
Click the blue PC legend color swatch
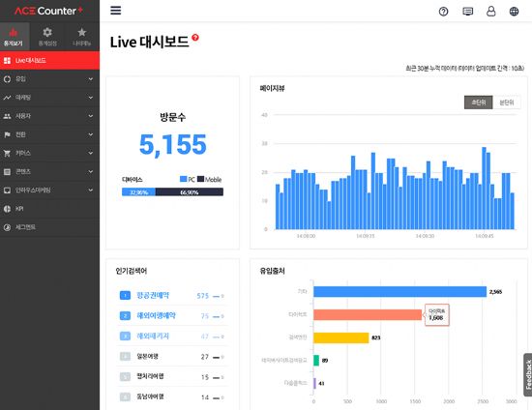pos(183,179)
